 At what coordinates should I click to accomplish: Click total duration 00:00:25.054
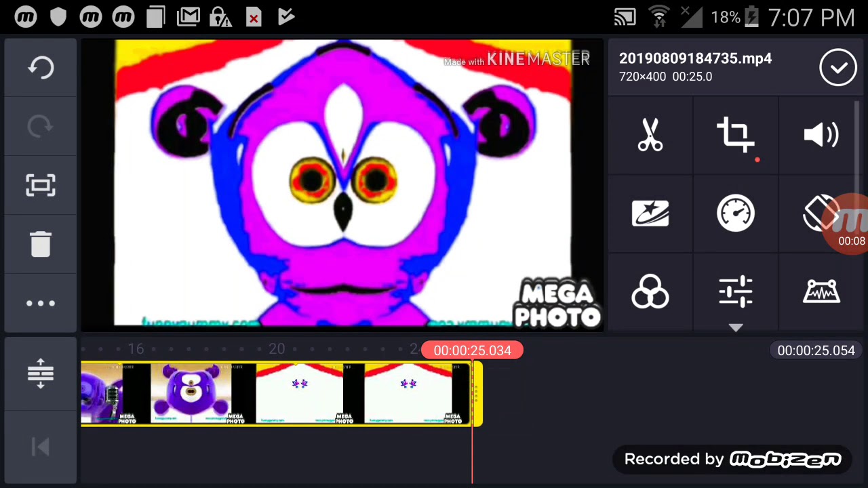[x=816, y=350]
